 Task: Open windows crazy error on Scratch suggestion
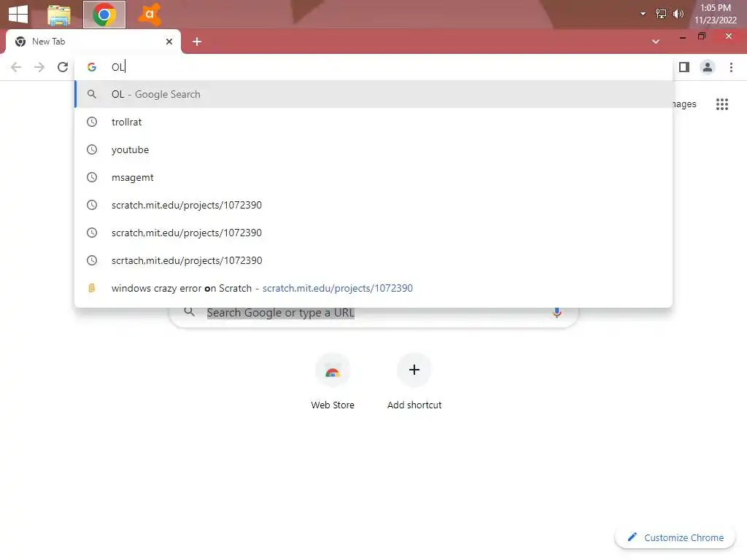[x=373, y=287]
